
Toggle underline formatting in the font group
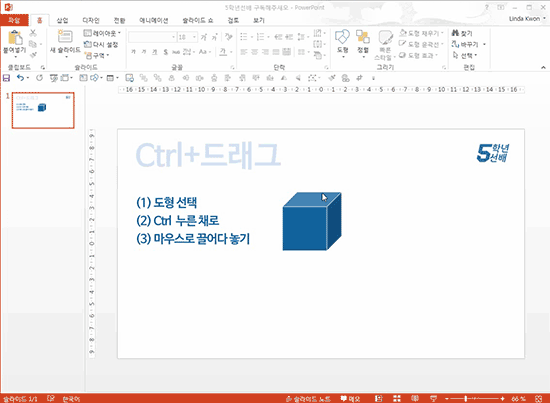[x=155, y=52]
